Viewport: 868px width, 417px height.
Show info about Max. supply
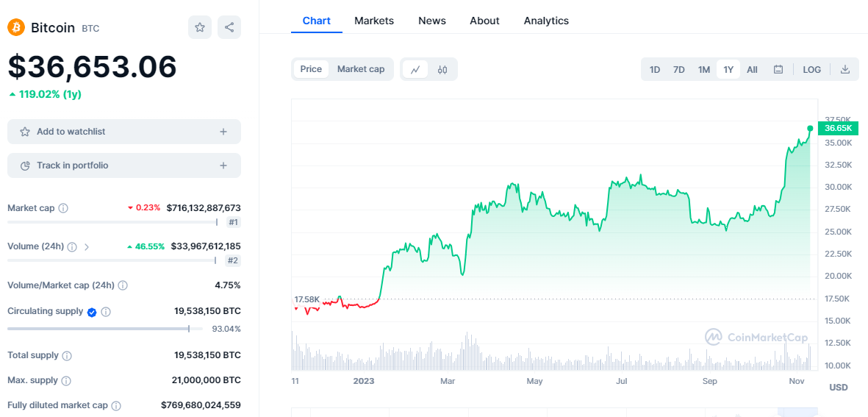click(66, 380)
